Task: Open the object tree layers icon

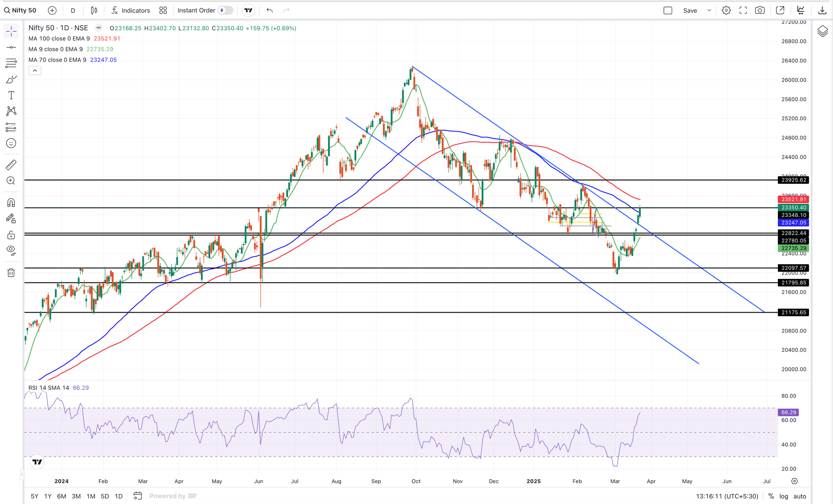Action: tap(823, 31)
